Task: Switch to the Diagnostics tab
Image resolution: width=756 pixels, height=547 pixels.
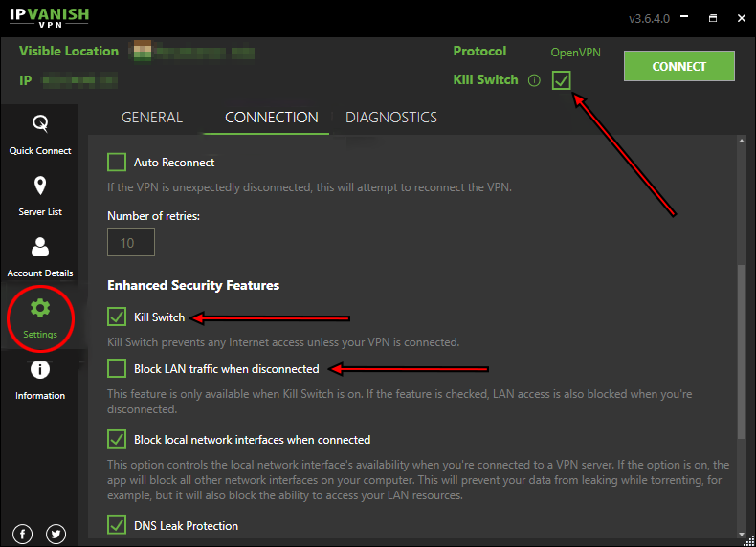Action: 391,118
